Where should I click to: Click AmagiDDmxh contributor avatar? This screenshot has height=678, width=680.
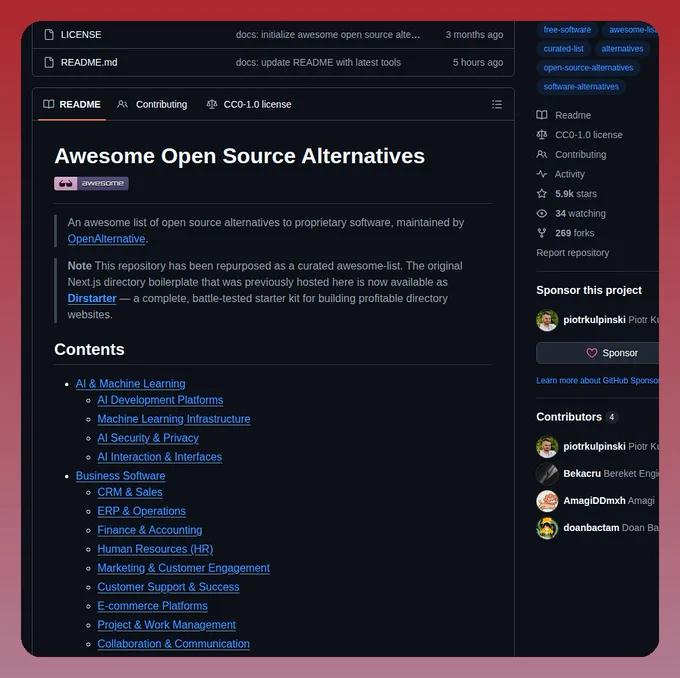coord(547,501)
